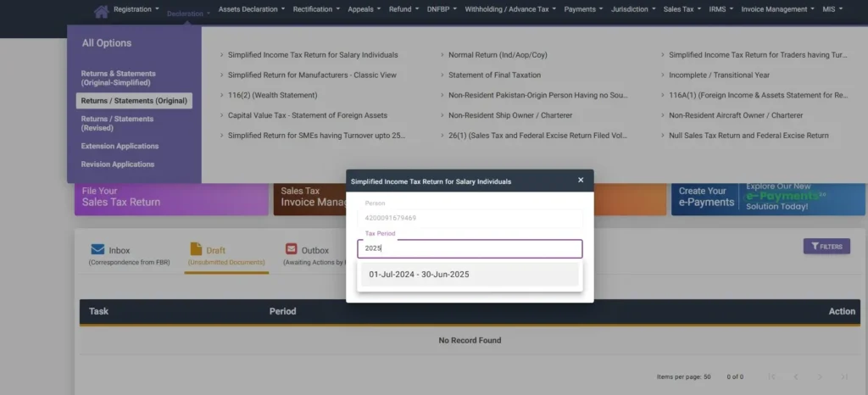Open the Invoice Management menu
868x395 pixels.
tap(778, 8)
